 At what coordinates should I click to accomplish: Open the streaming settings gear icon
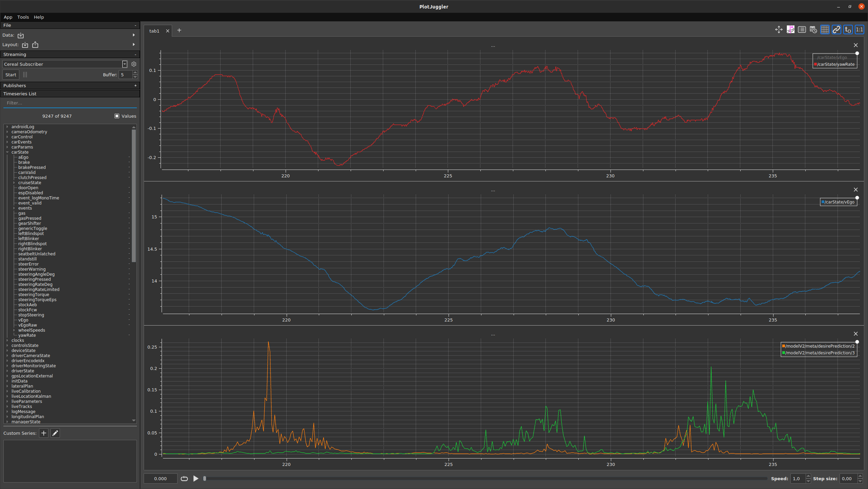(133, 64)
